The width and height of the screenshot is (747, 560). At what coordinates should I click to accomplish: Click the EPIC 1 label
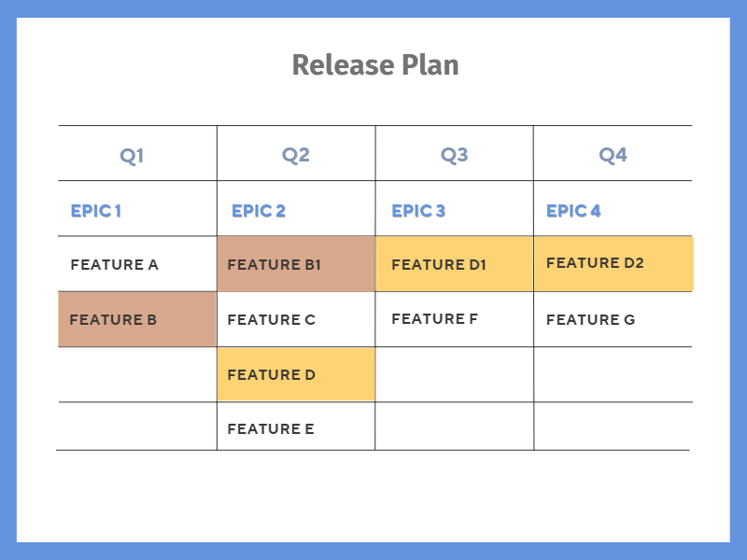(96, 211)
